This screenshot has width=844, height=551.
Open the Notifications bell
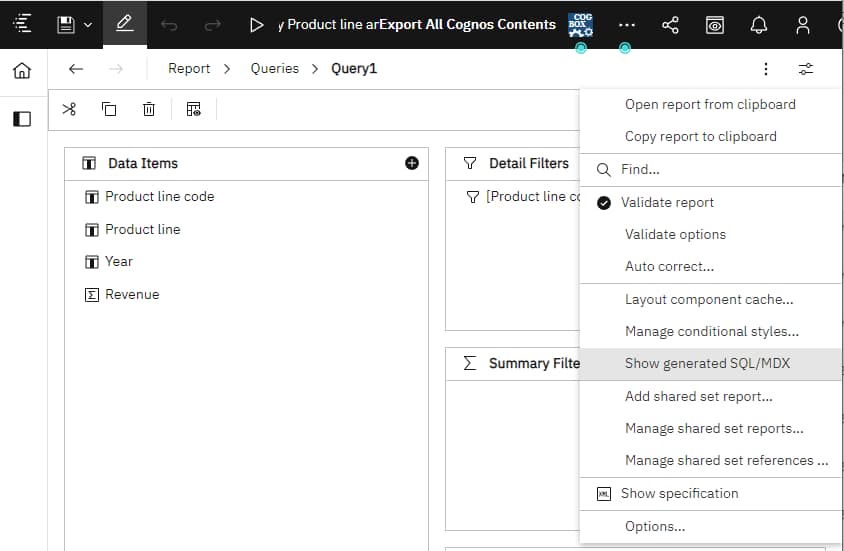[x=759, y=25]
